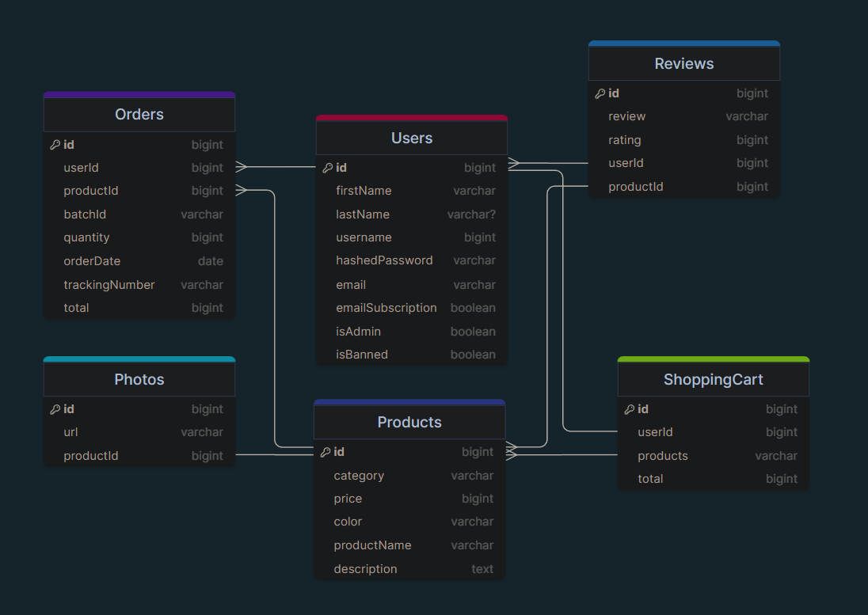
Task: Select the description field in Products
Action: [409, 569]
